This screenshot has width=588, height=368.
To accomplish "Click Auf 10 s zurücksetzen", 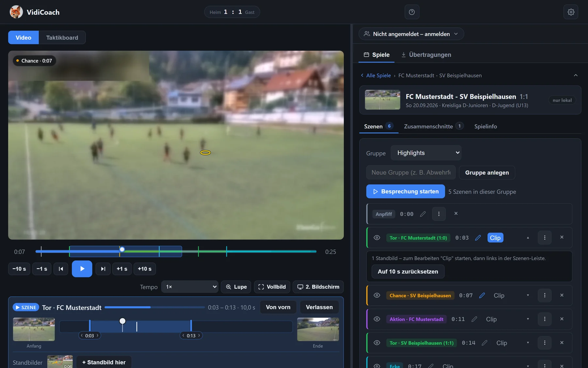I will point(408,272).
